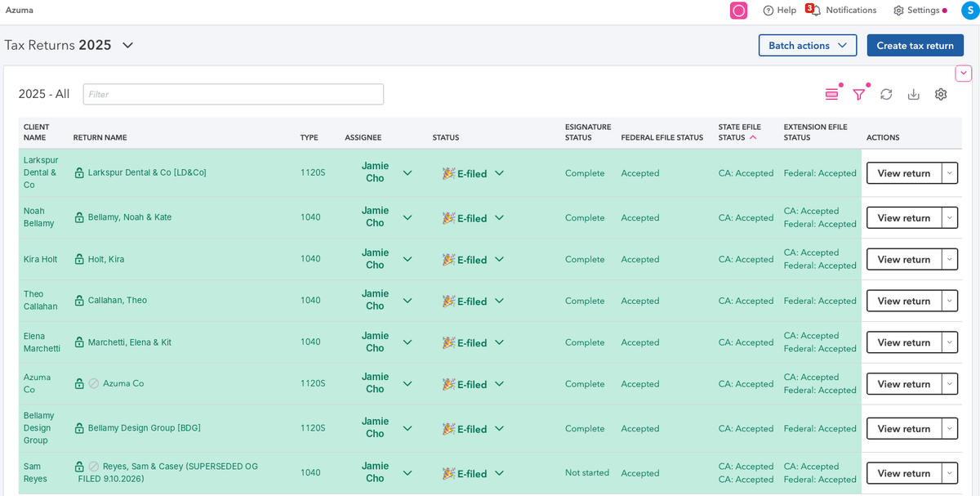The height and width of the screenshot is (496, 980).
Task: Click Sam Reyes client name
Action: [x=35, y=473]
